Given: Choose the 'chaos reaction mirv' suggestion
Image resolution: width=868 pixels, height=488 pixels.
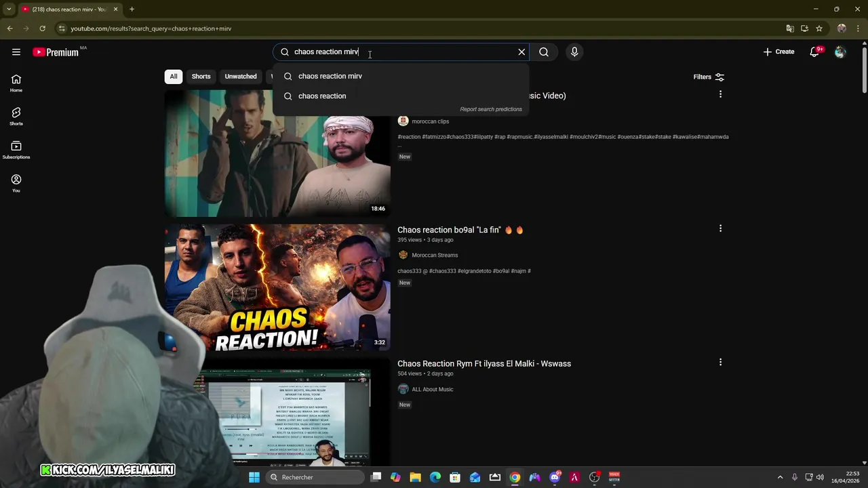Looking at the screenshot, I should 400,76.
